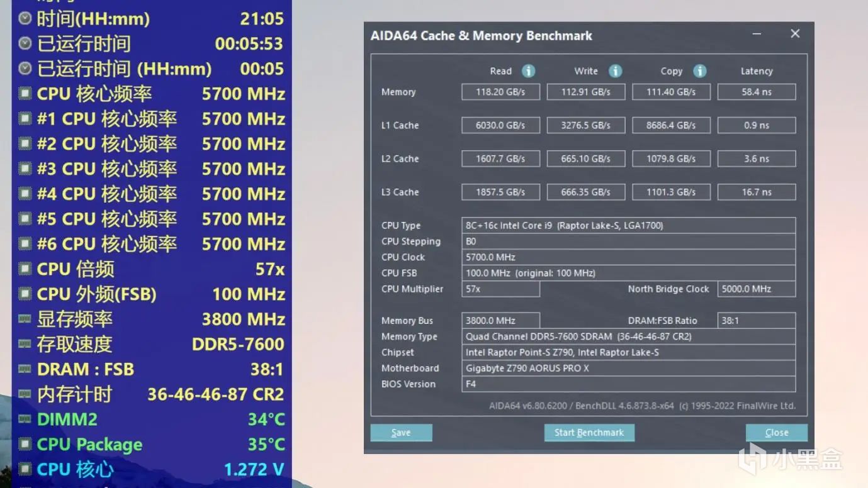Click the Motherboard field Gigabyte Z790 AORUS PRO X

(x=629, y=368)
